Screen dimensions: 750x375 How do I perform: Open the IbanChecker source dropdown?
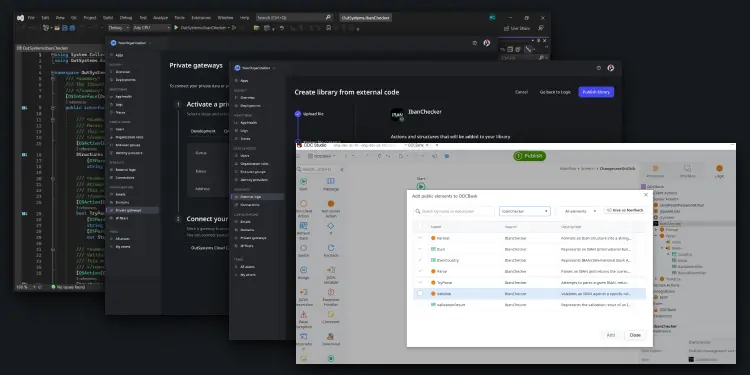coord(525,211)
